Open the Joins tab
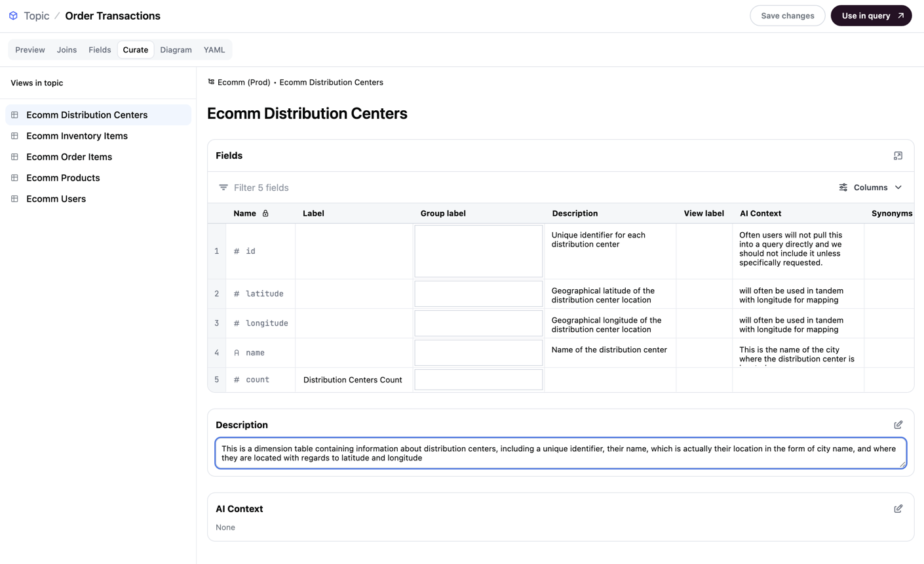 [67, 50]
